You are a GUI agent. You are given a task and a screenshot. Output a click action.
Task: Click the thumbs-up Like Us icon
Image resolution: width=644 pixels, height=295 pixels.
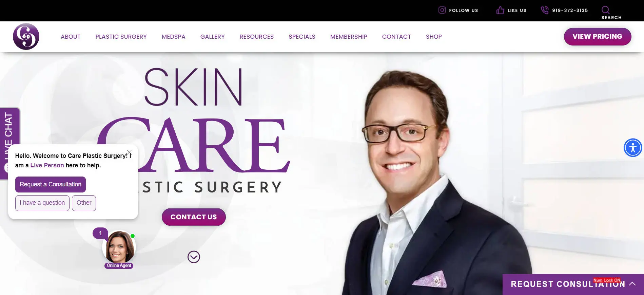(500, 10)
